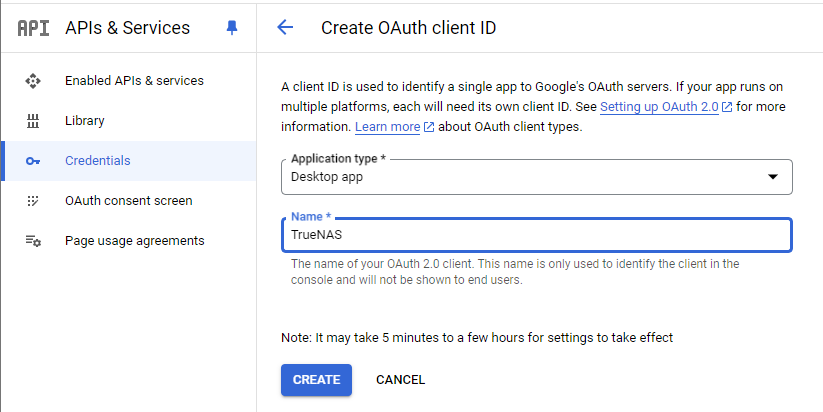Open Page usage agreements

[x=135, y=241]
